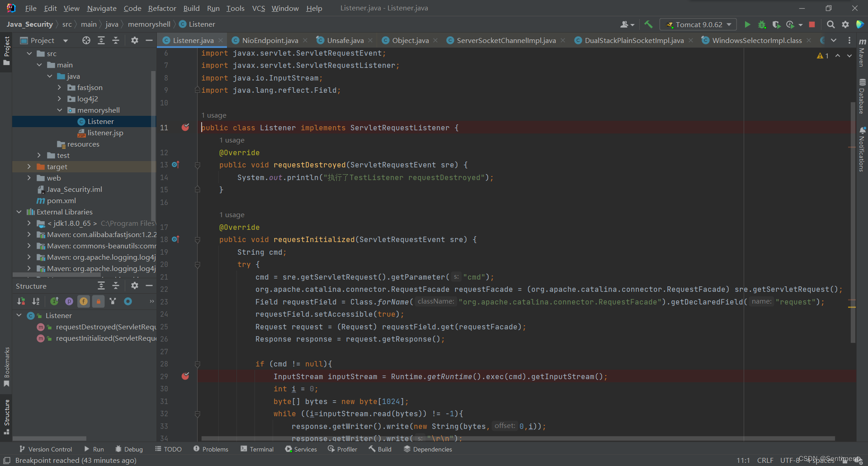This screenshot has width=868, height=466.
Task: Click the breakpoint on line 11
Action: tap(185, 127)
